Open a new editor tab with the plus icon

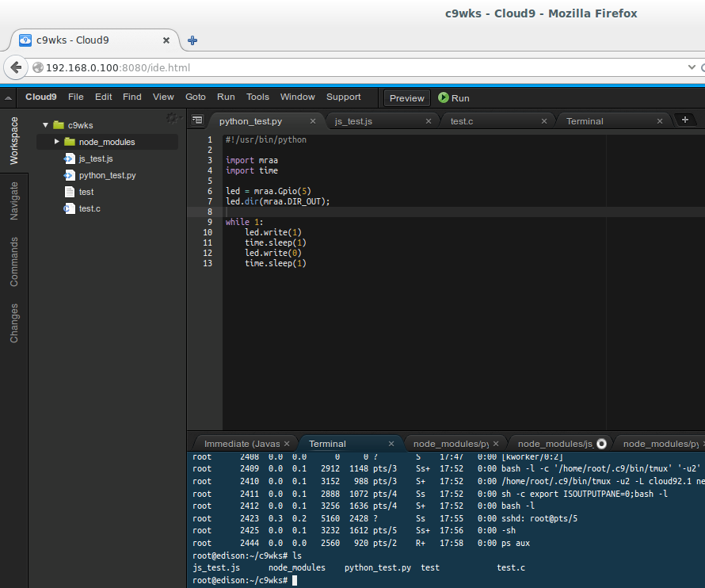click(x=686, y=120)
